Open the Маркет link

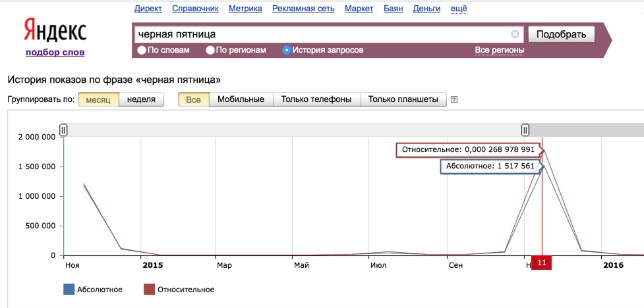pos(359,9)
